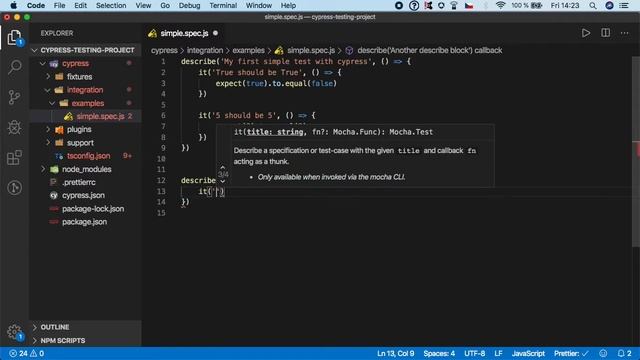The height and width of the screenshot is (360, 640).
Task: Split the editor right
Action: point(605,33)
